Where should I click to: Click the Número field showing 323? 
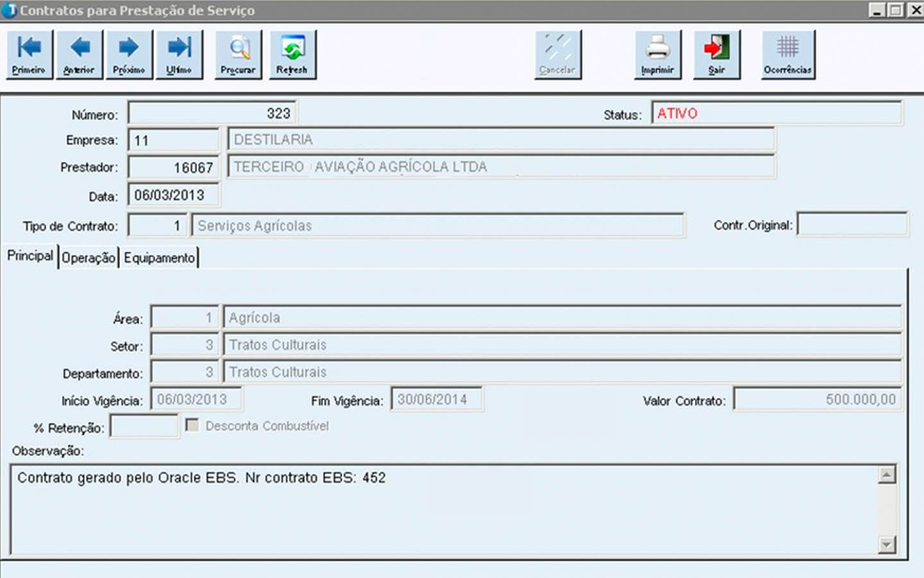click(212, 114)
